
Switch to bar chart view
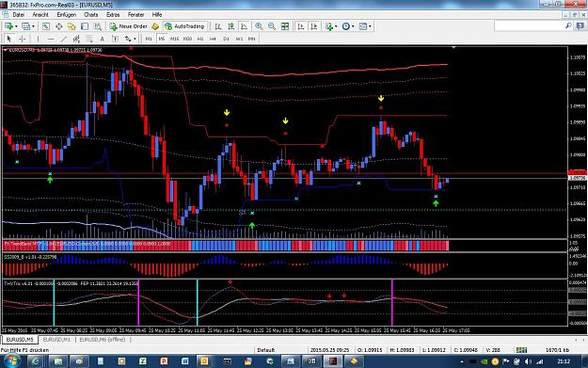[x=218, y=26]
